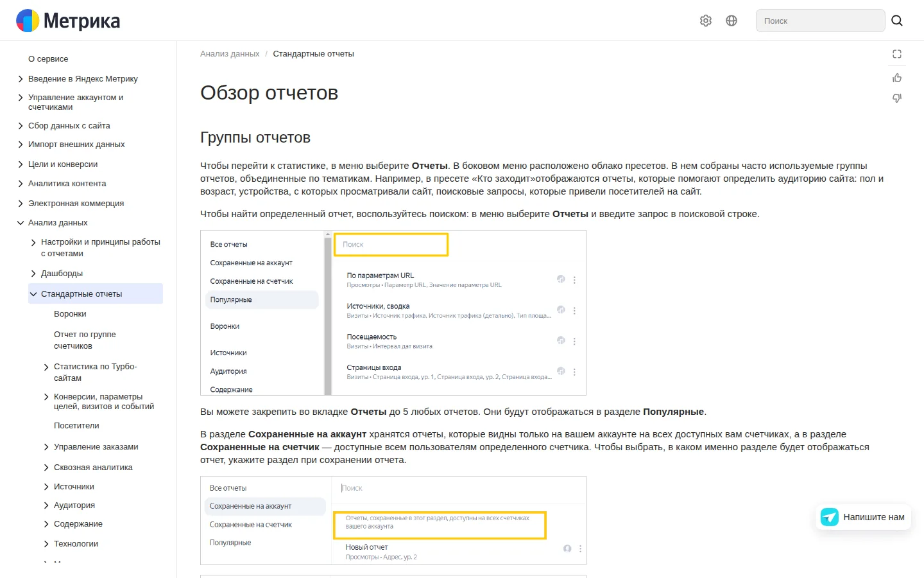924x578 pixels.
Task: Expand the Технологии sidebar chevron
Action: 46,544
